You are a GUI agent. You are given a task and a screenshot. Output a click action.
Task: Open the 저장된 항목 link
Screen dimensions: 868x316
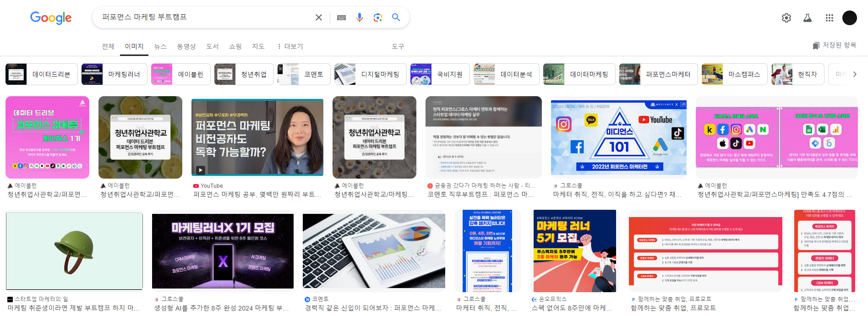[834, 45]
